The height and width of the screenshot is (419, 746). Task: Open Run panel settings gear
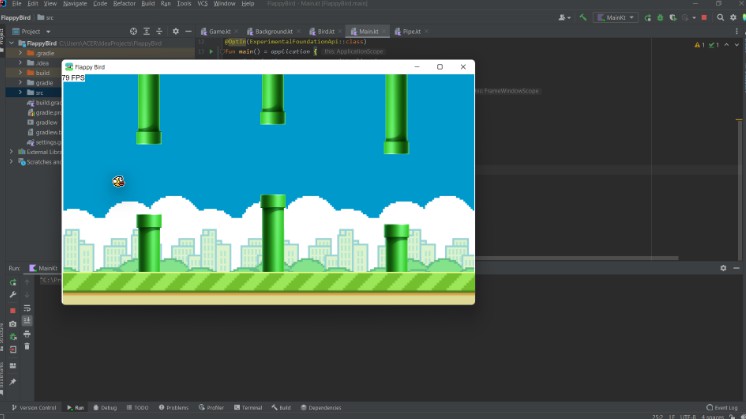[723, 268]
